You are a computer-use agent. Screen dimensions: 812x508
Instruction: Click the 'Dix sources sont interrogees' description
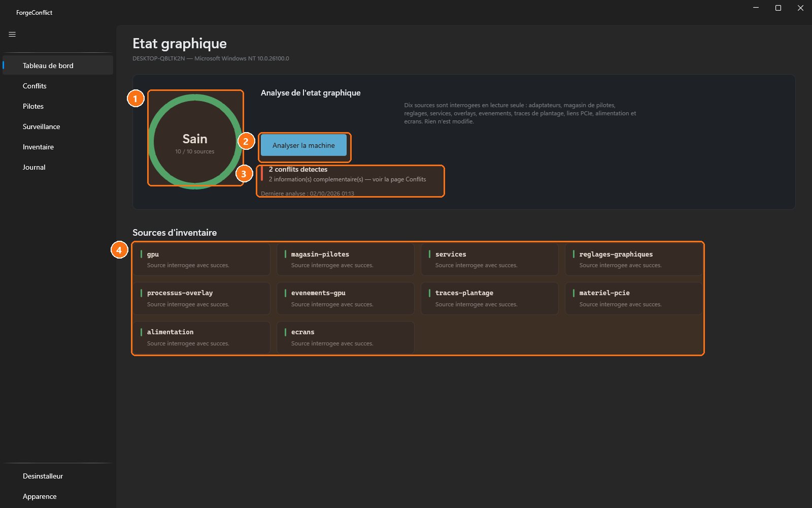click(520, 113)
